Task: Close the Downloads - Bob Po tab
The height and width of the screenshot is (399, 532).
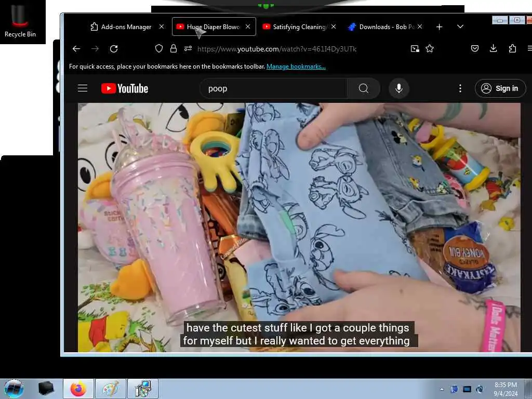Action: coord(420,26)
